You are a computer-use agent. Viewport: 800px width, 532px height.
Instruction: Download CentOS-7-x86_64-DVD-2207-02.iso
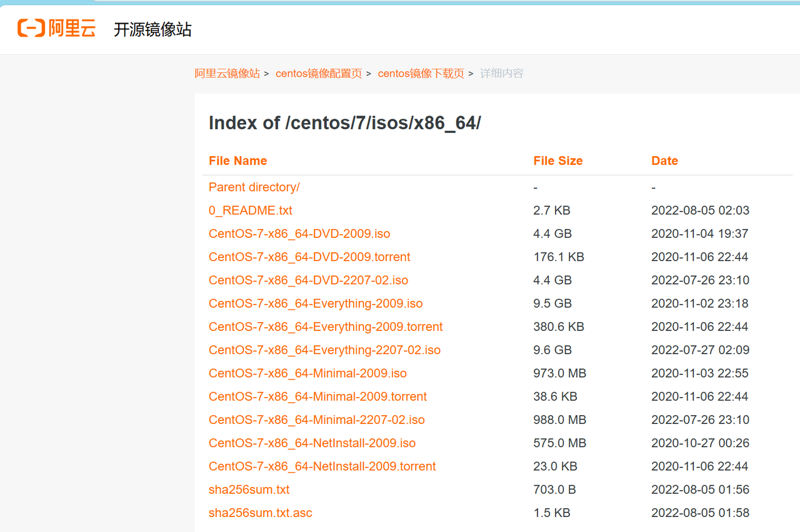point(309,280)
